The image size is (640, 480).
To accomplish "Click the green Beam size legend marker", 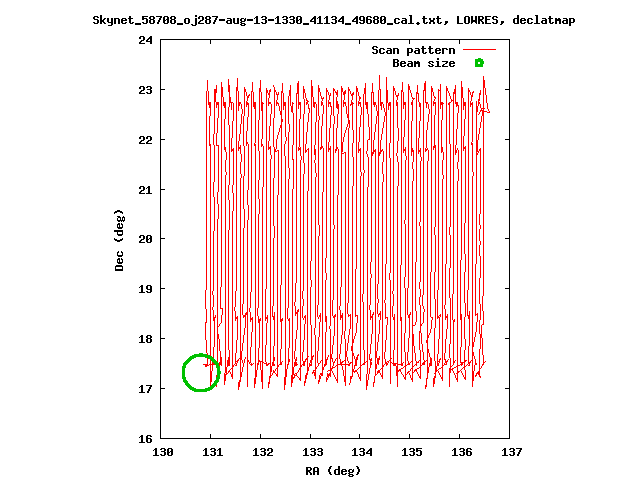I will [x=479, y=63].
